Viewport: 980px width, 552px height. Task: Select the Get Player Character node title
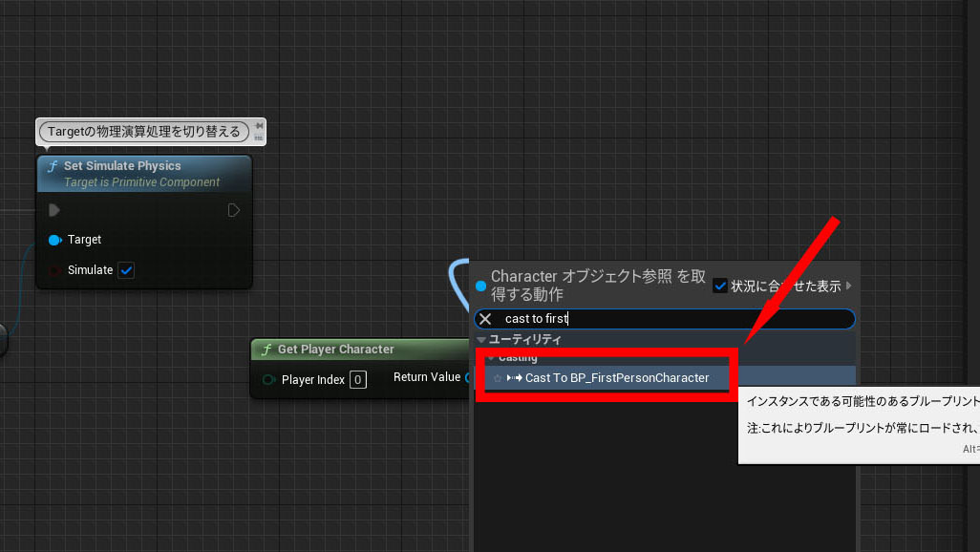click(x=335, y=350)
